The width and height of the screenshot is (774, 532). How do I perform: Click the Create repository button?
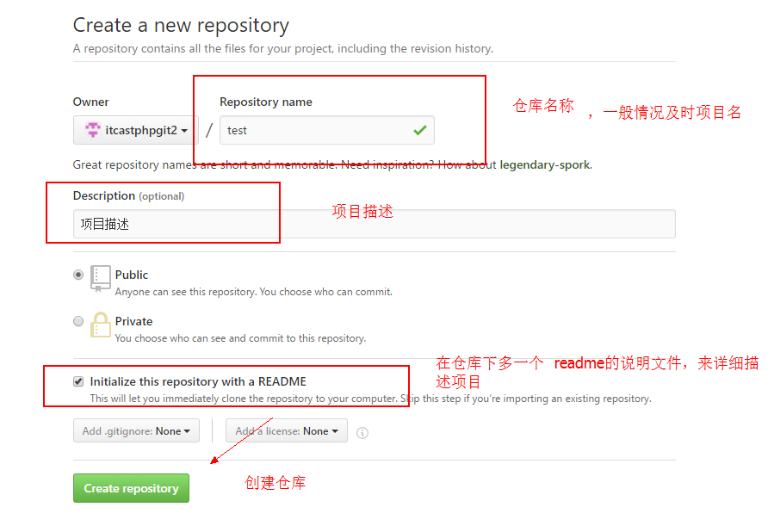(131, 488)
